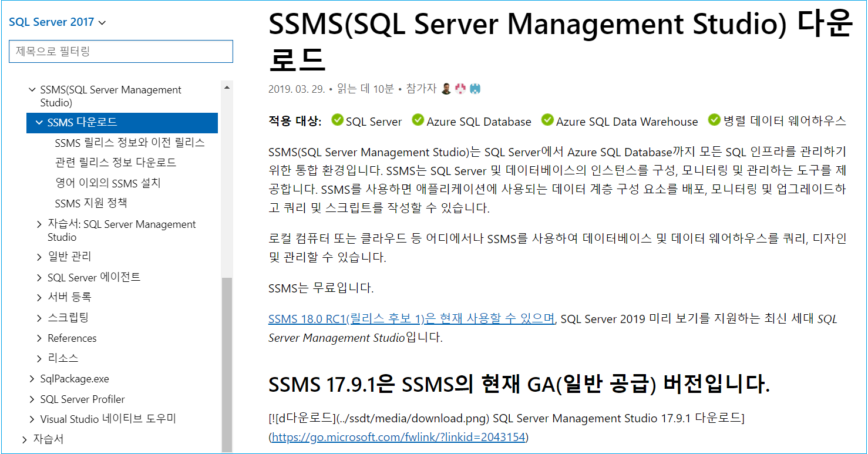Select 일반 관리 tree item
This screenshot has height=454, width=868.
click(69, 257)
